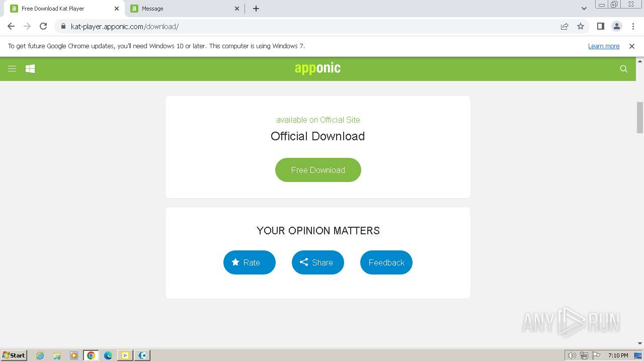Click the Free Download button

[318, 170]
